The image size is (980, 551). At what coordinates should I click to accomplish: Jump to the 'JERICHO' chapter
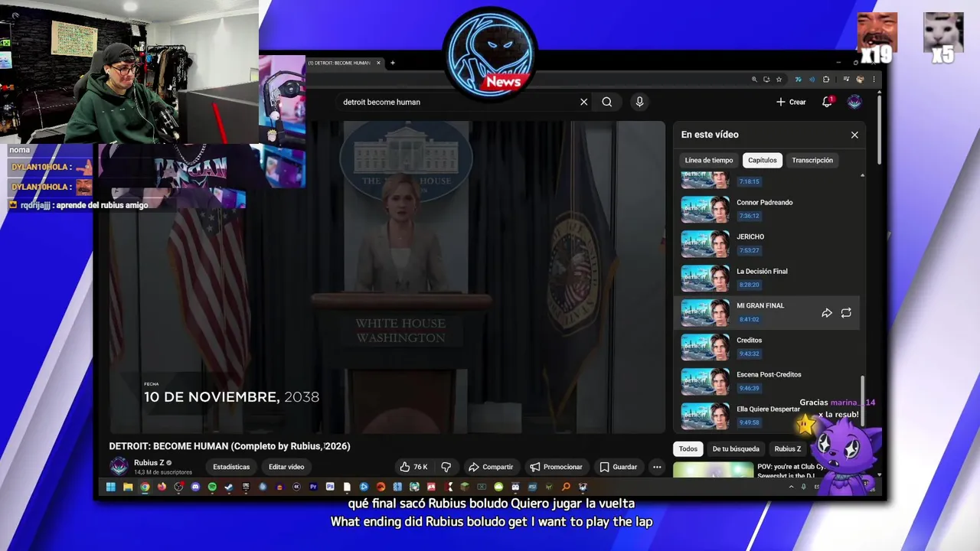pyautogui.click(x=768, y=243)
